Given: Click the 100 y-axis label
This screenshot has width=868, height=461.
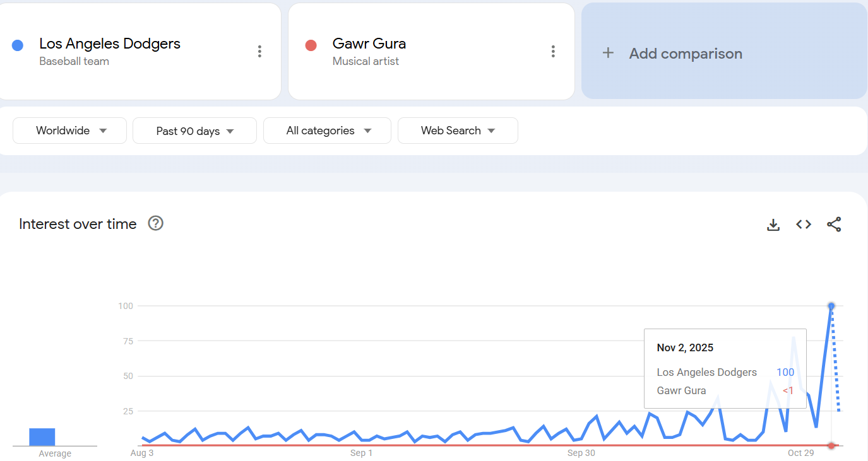Looking at the screenshot, I should (x=126, y=306).
